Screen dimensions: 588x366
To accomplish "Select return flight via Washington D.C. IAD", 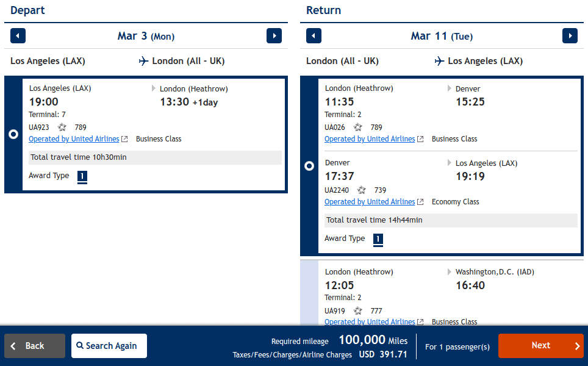I will (x=309, y=293).
